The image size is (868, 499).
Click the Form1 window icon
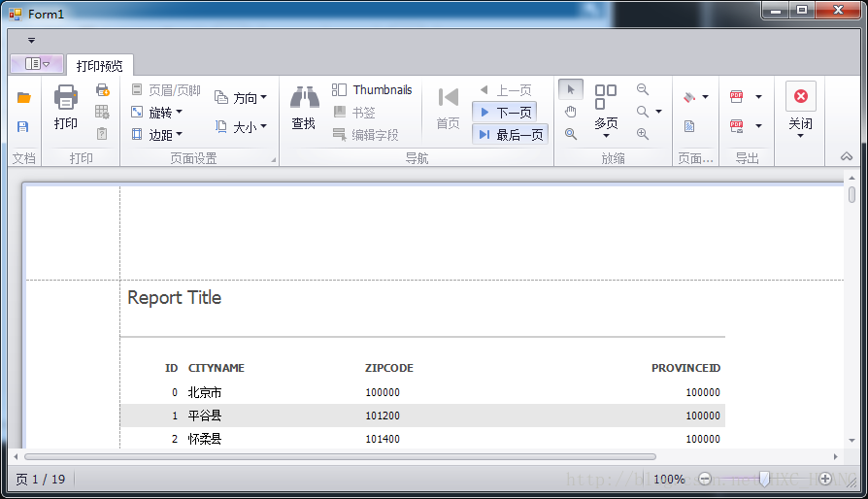16,14
